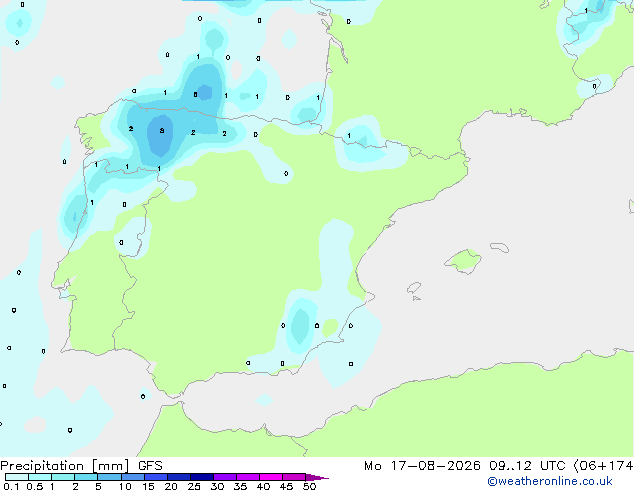The image size is (634, 490).
Task: Click the "GFS" model label
Action: (150, 466)
